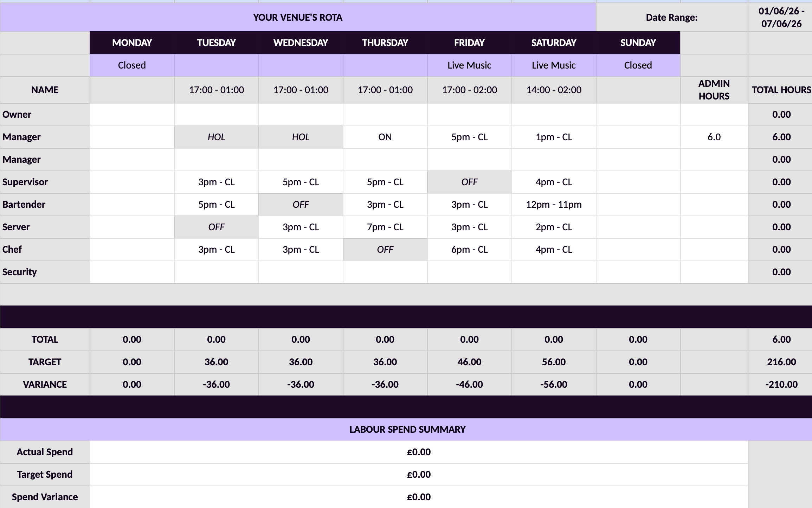Click the first Manager's Wednesday HOL cell

[x=301, y=137]
